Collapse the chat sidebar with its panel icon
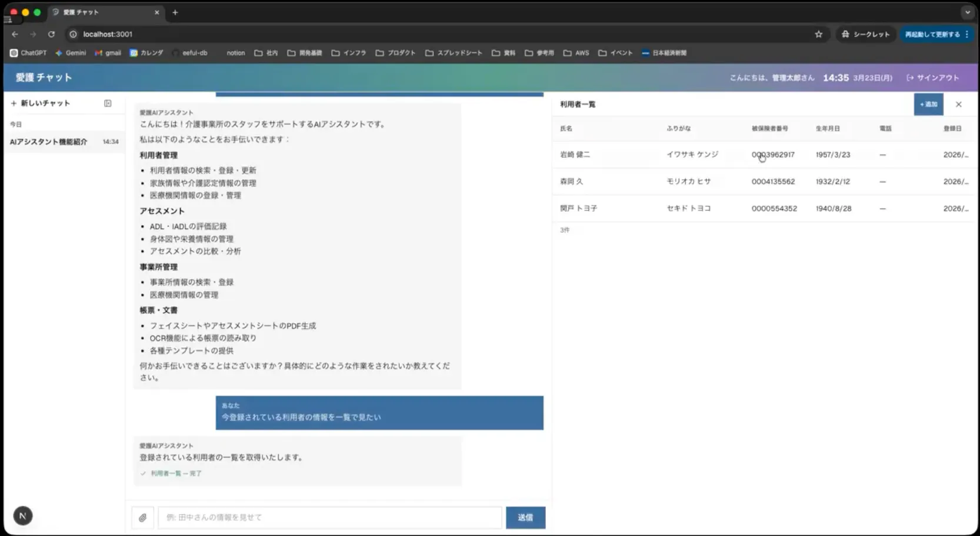This screenshot has width=980, height=536. 108,102
